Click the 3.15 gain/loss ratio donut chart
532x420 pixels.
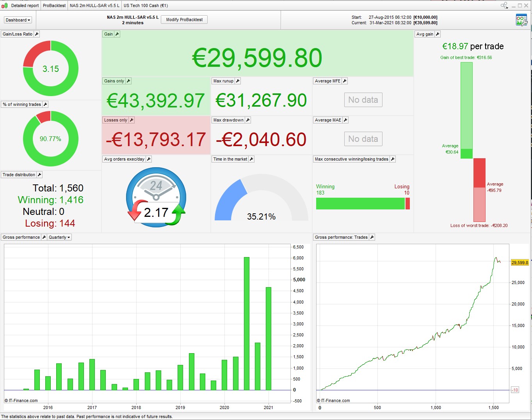[x=51, y=69]
